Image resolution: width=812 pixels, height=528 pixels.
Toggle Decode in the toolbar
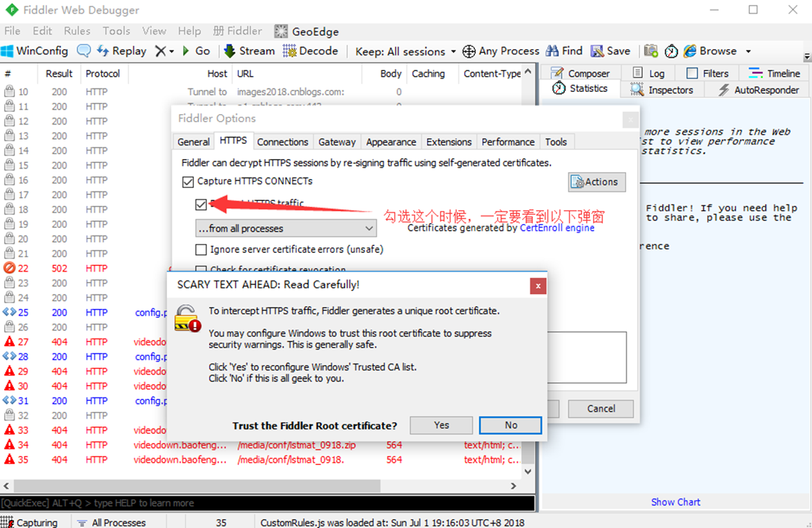pyautogui.click(x=310, y=50)
